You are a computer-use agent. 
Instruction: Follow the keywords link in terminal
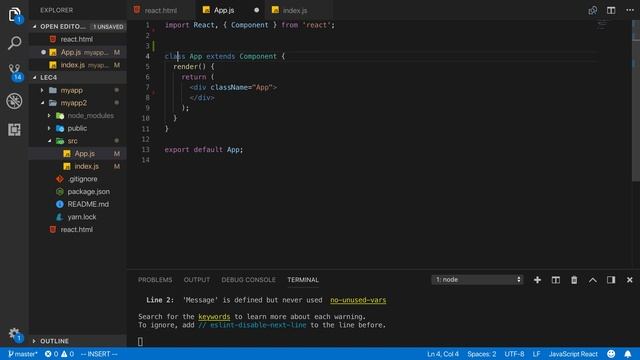pyautogui.click(x=214, y=317)
